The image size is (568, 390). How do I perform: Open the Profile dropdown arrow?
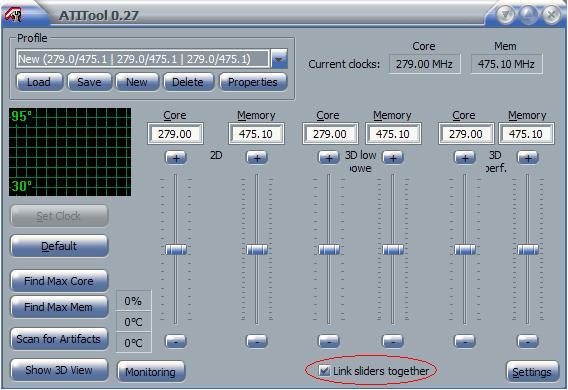(279, 59)
